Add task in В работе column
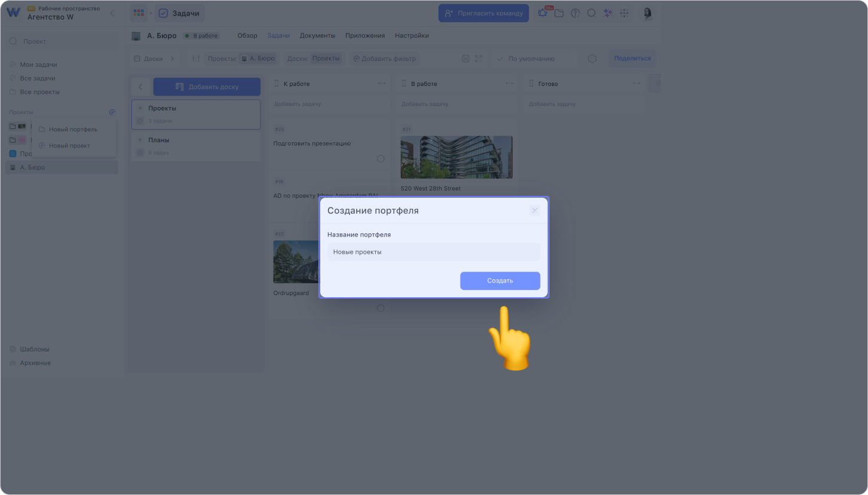This screenshot has height=495, width=868. (x=456, y=104)
